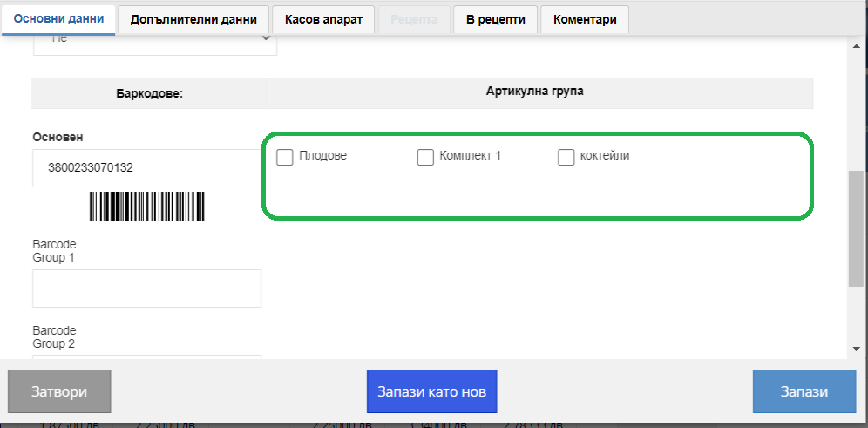This screenshot has width=868, height=428.
Task: Check the коктейли group checkbox
Action: pyautogui.click(x=566, y=157)
